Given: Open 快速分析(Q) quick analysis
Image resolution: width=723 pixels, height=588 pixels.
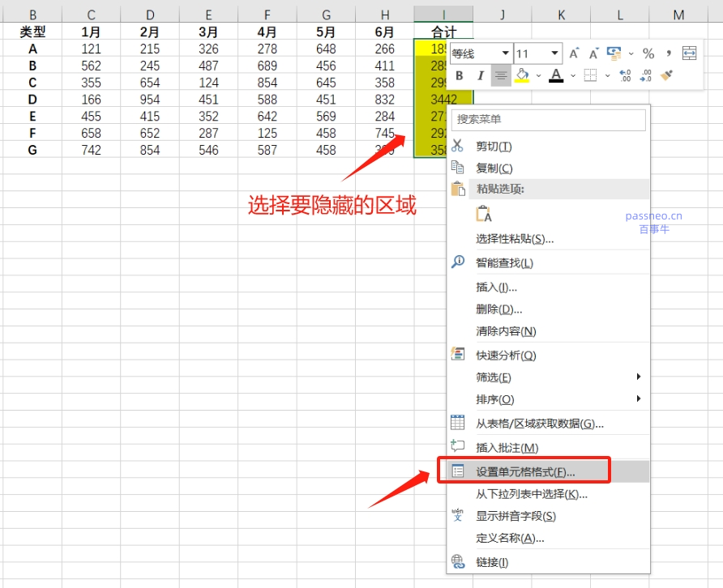Looking at the screenshot, I should point(548,356).
